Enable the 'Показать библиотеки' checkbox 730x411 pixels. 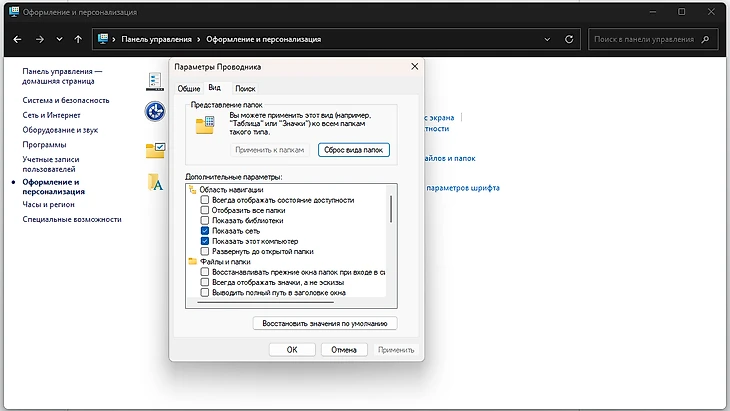[x=205, y=220]
